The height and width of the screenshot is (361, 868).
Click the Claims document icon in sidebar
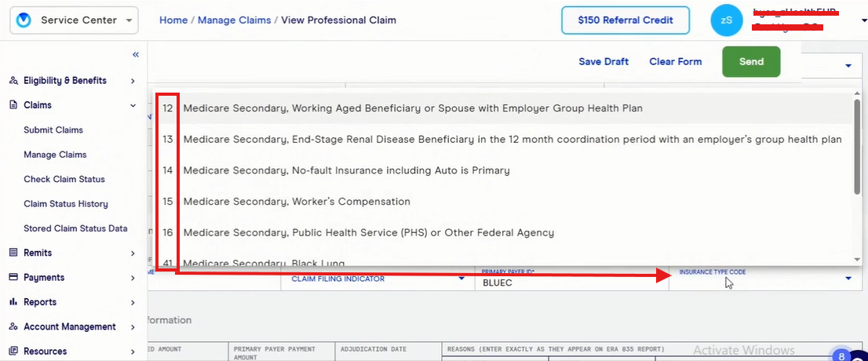[x=13, y=105]
